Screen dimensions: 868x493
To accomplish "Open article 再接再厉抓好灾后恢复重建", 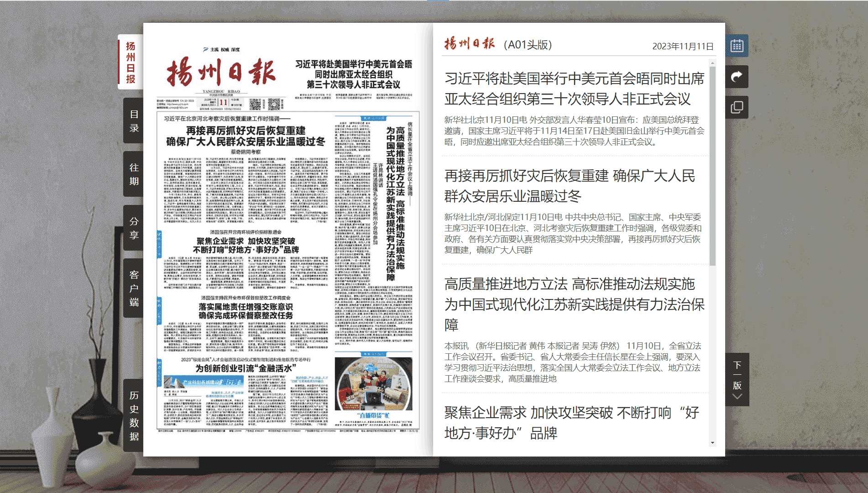I will point(570,186).
